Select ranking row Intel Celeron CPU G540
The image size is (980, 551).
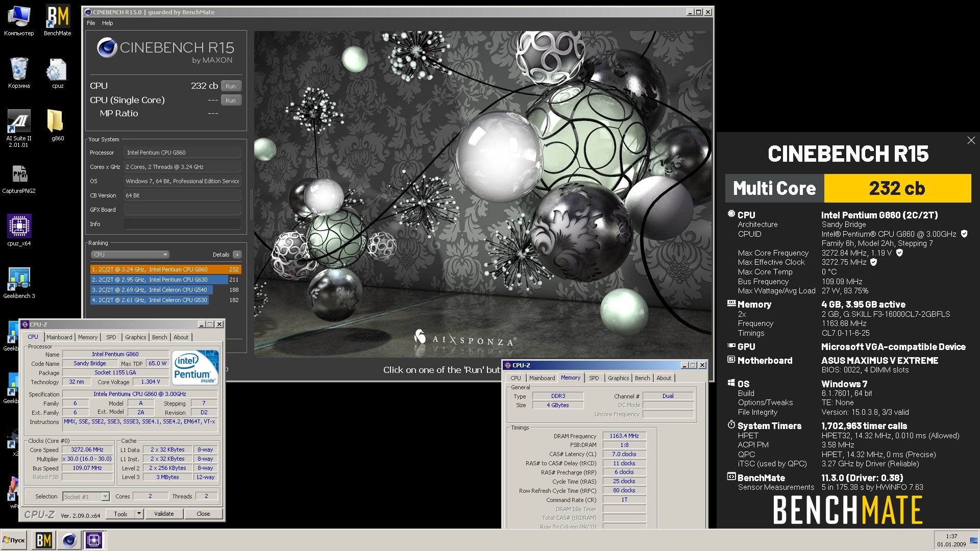pyautogui.click(x=165, y=290)
